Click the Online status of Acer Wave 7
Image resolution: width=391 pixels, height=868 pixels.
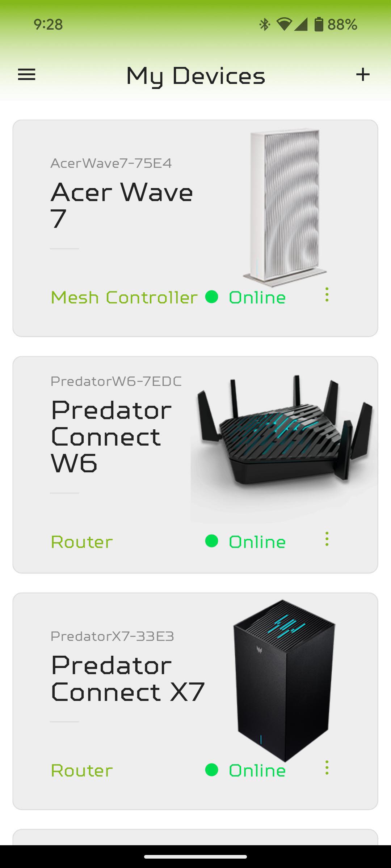(x=257, y=297)
